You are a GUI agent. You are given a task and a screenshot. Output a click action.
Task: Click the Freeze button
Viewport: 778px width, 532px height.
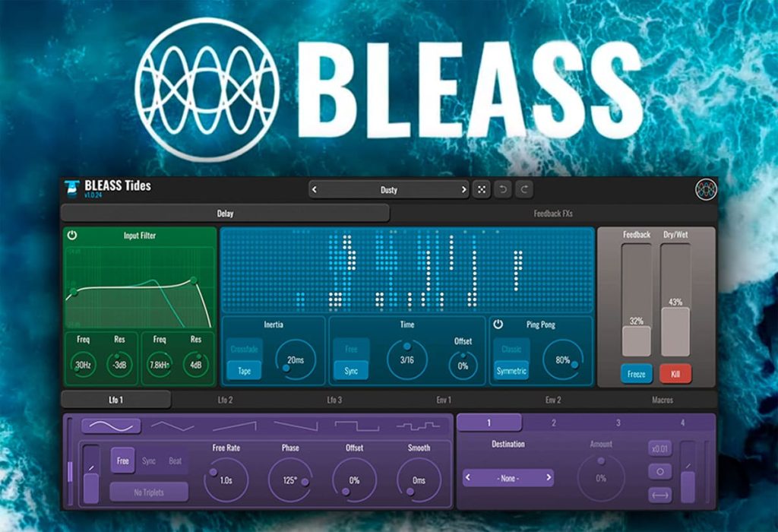pos(636,374)
